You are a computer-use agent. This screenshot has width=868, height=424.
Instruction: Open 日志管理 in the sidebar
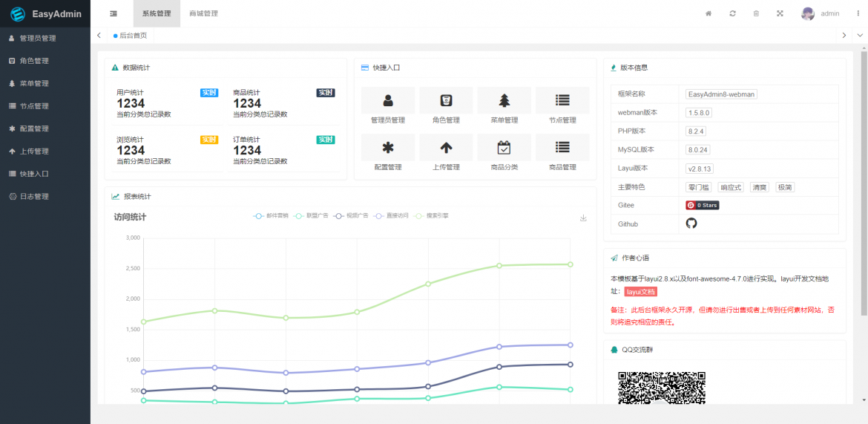[x=45, y=196]
